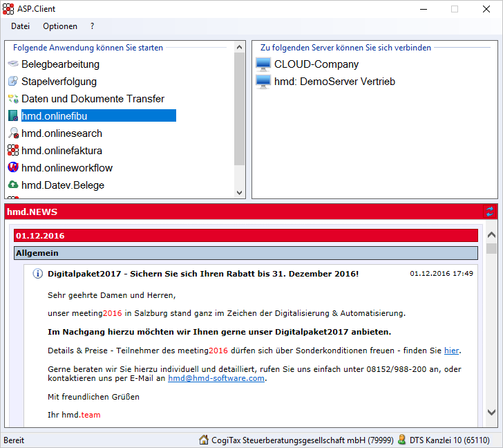Image resolution: width=503 pixels, height=448 pixels.
Task: Click the application list scroll-up arrow
Action: coord(239,48)
